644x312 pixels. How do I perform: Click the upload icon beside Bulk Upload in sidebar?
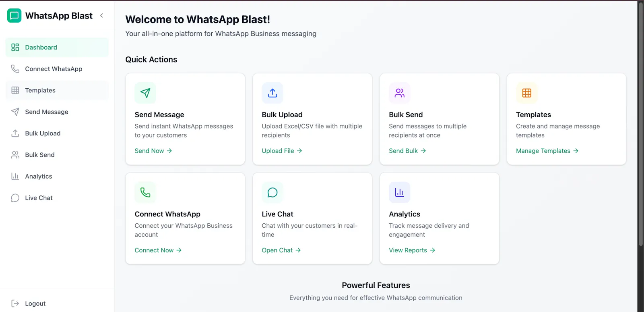(x=15, y=133)
